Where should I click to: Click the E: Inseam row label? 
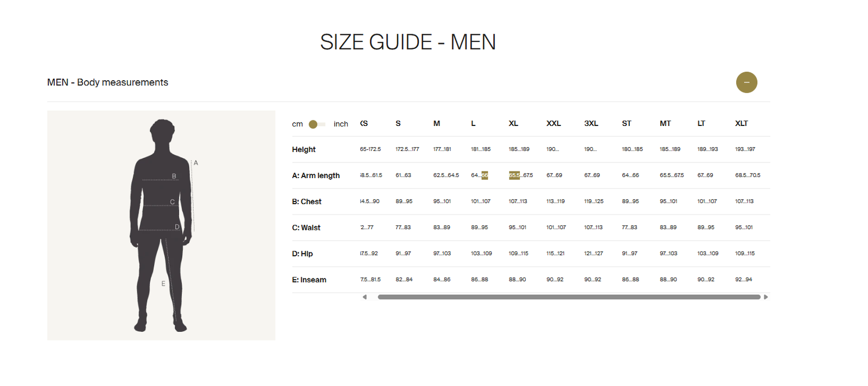309,280
